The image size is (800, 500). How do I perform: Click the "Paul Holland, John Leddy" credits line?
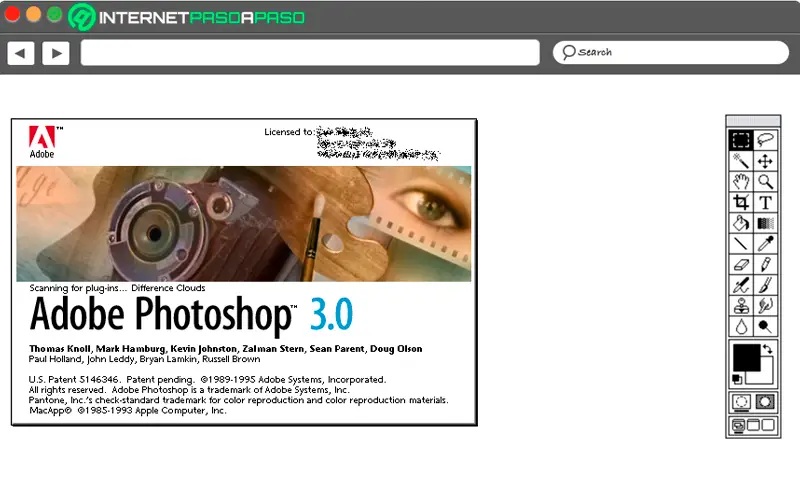(144, 359)
